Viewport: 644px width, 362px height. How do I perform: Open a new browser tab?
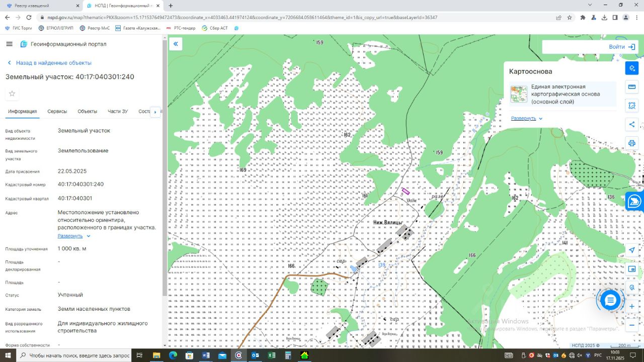tap(171, 6)
